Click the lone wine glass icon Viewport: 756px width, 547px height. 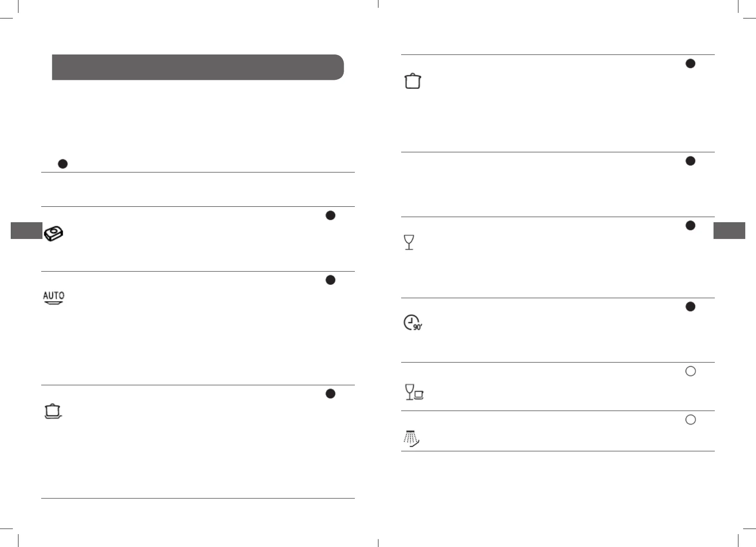click(409, 242)
